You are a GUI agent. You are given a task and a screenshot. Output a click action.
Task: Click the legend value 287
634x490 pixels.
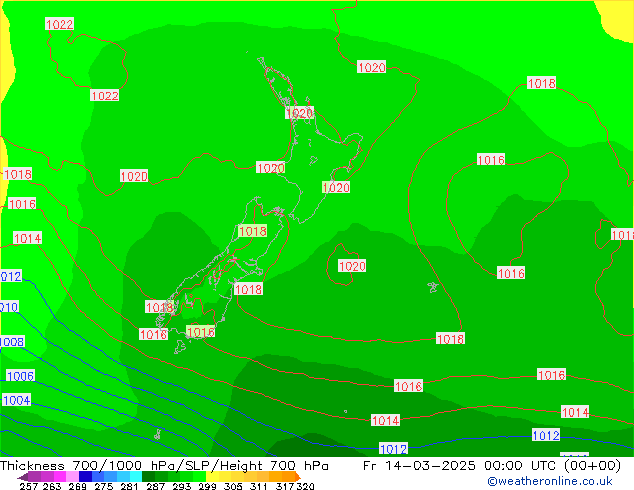pyautogui.click(x=155, y=486)
